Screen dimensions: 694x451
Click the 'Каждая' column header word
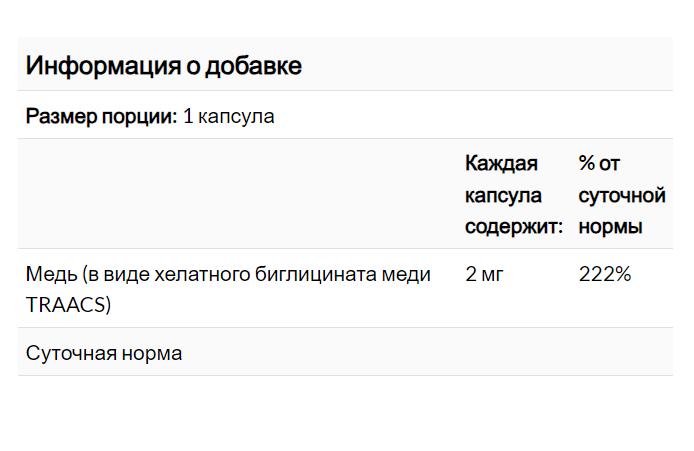[x=501, y=164]
